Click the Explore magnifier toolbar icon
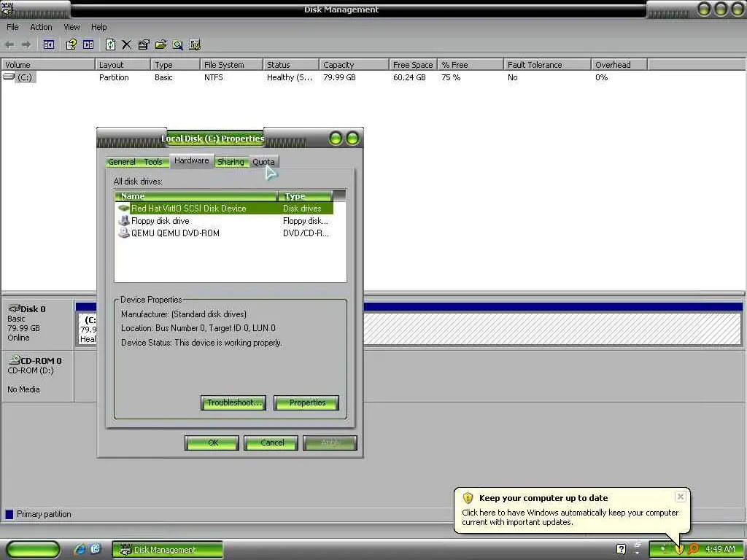 click(x=178, y=44)
